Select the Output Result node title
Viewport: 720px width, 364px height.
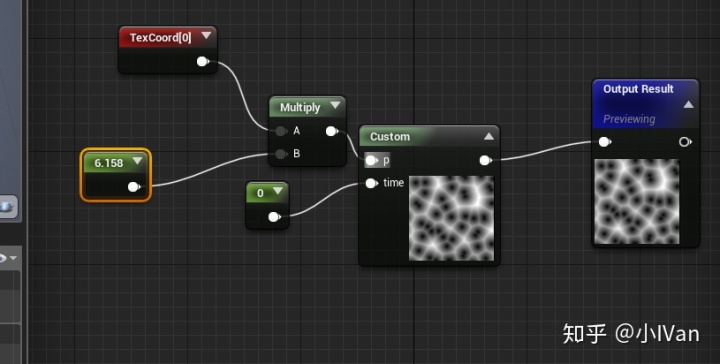(x=638, y=89)
